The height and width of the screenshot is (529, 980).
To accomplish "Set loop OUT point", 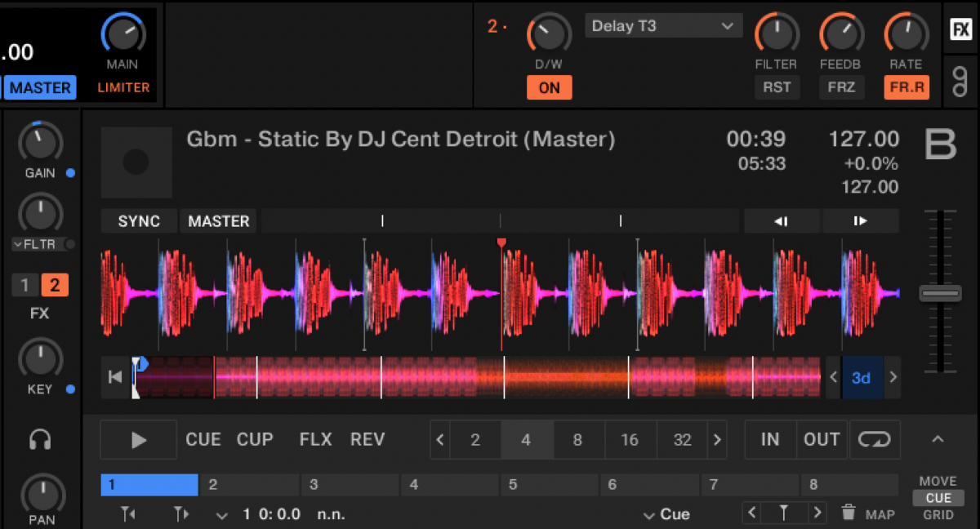I will [x=822, y=440].
